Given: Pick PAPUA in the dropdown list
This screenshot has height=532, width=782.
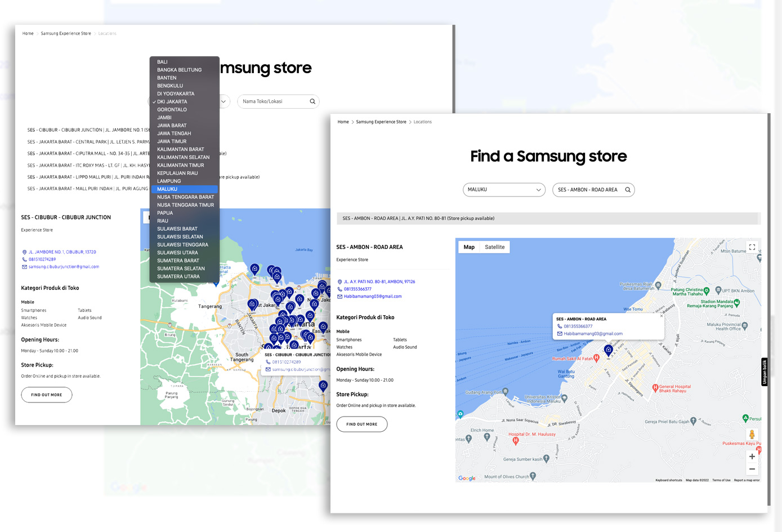Looking at the screenshot, I should [x=165, y=213].
